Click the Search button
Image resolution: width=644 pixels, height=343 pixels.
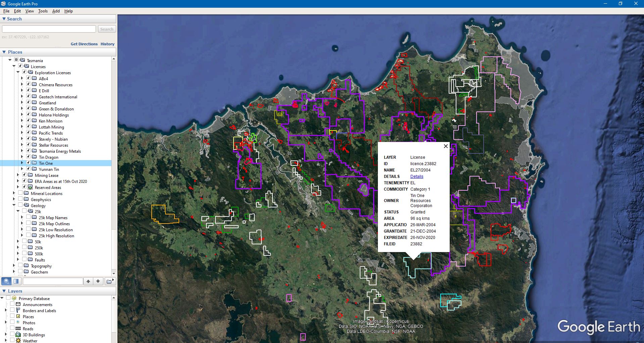(107, 29)
